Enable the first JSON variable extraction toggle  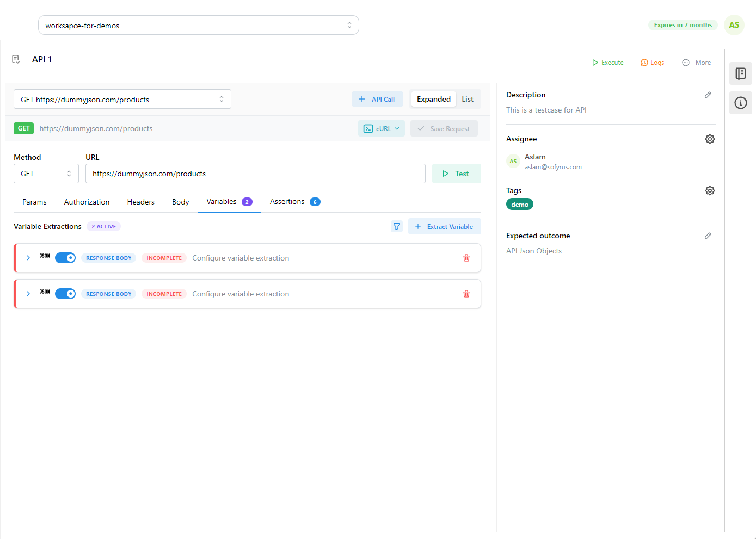65,258
